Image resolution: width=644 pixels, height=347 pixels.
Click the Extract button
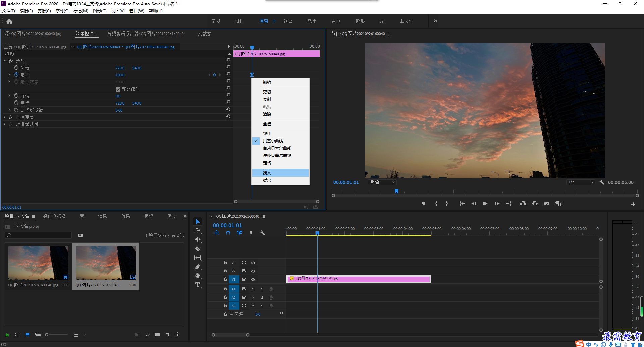(535, 204)
